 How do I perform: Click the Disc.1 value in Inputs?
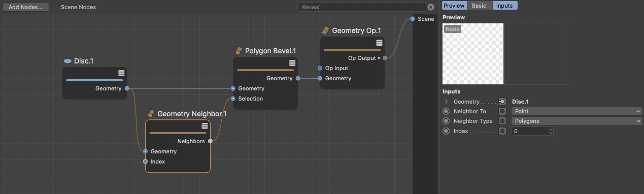pyautogui.click(x=521, y=102)
